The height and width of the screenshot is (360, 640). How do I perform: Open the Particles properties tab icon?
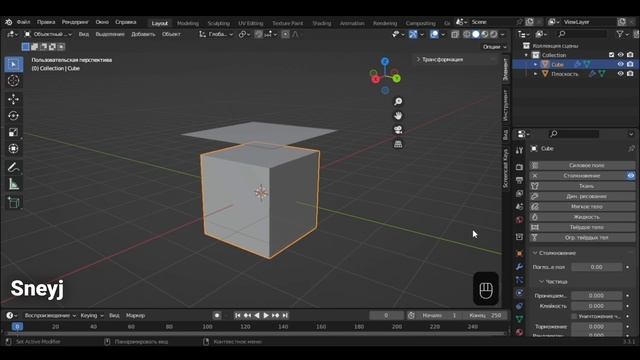tap(519, 280)
